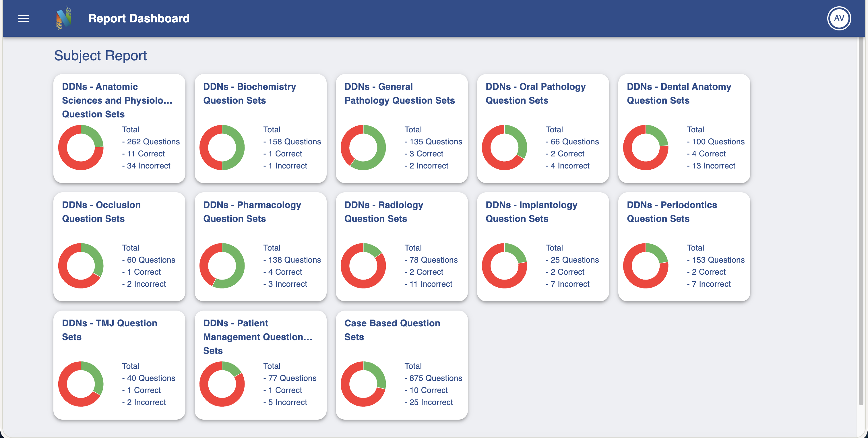The height and width of the screenshot is (438, 868).
Task: Open DDNs - Oral Pathology Question Sets
Action: coord(535,93)
